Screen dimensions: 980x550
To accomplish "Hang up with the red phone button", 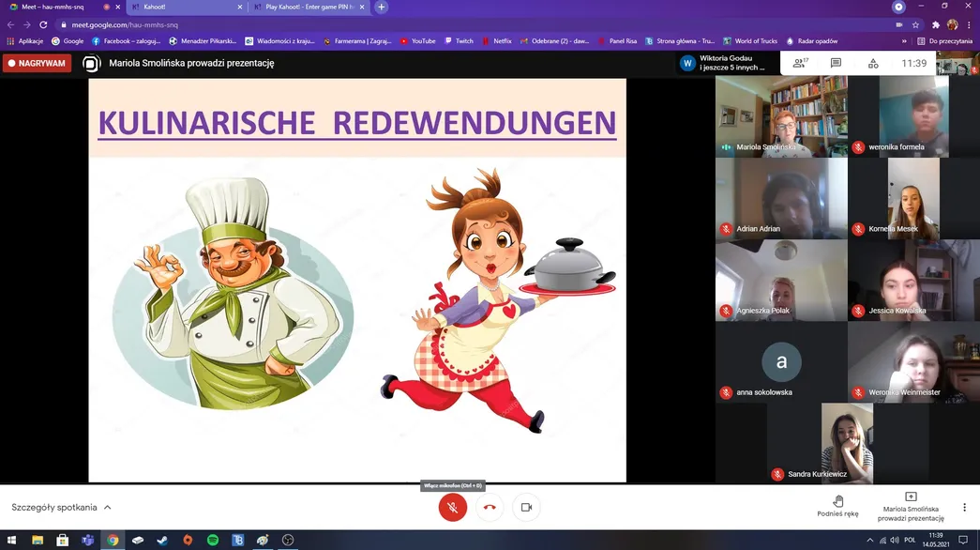I will coord(490,508).
